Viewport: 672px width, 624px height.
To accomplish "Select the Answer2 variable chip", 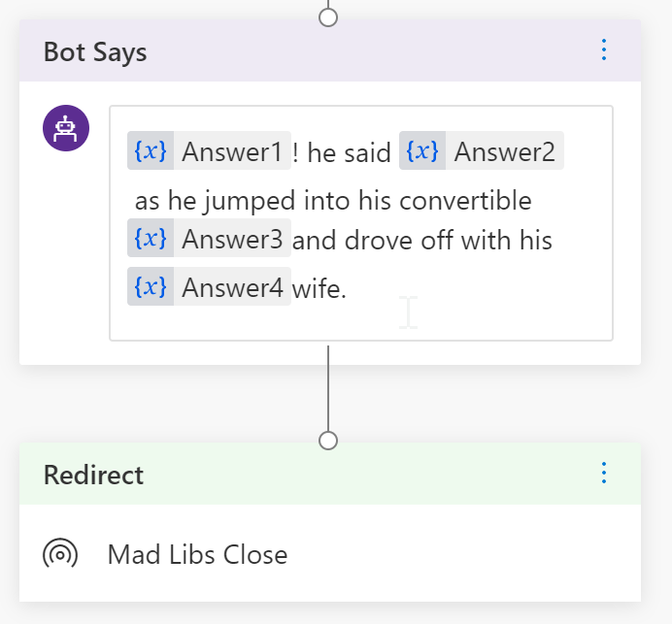I will (503, 152).
